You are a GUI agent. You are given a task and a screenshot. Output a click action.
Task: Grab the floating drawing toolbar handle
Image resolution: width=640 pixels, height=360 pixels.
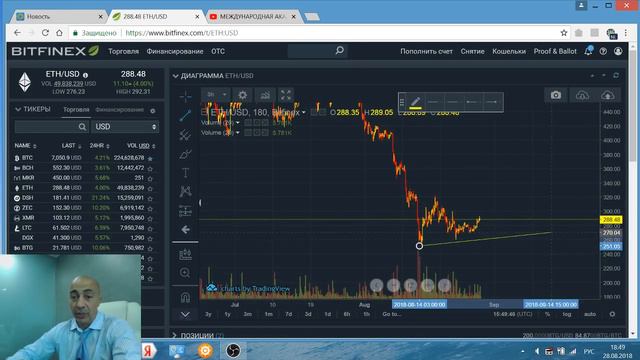point(402,102)
